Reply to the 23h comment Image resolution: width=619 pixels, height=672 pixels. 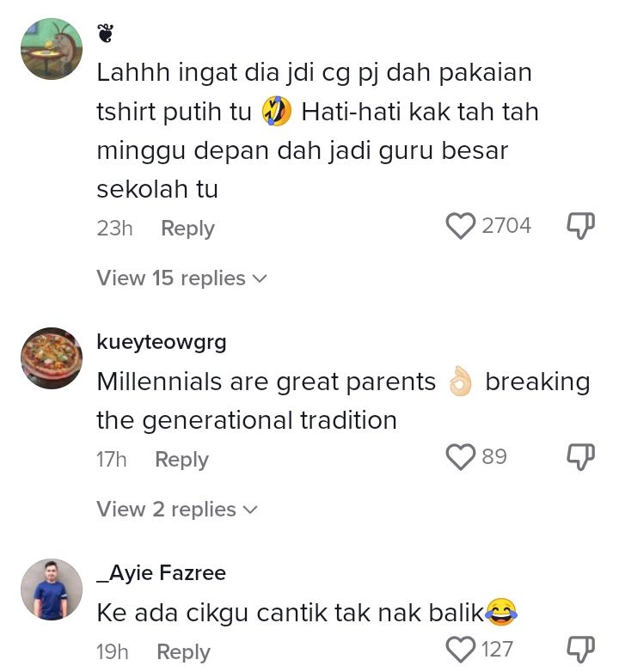point(187,228)
